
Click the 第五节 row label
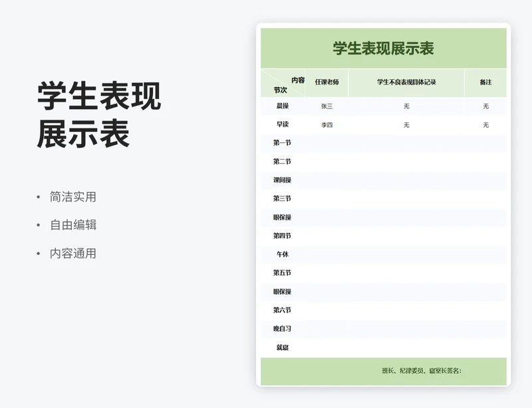(282, 273)
